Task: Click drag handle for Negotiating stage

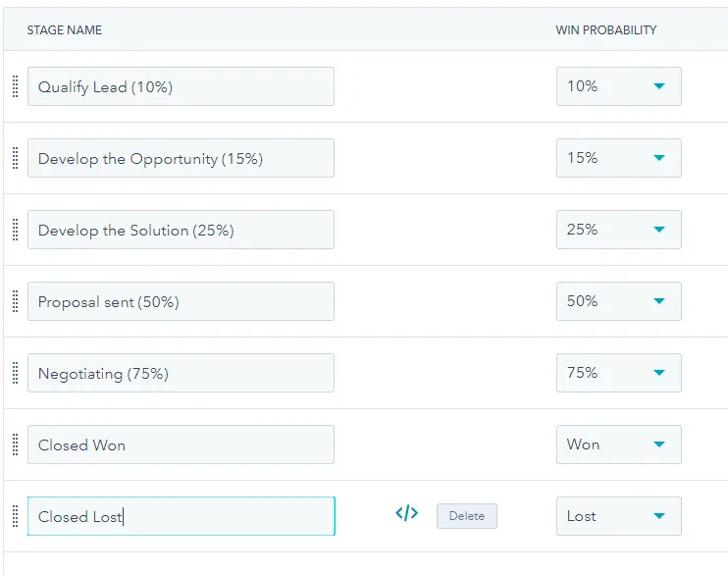Action: 15,373
